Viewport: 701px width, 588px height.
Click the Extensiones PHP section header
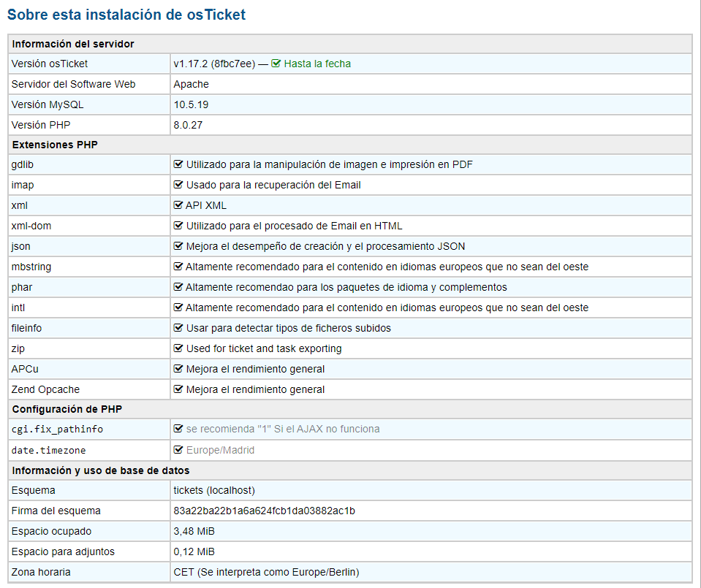tap(55, 145)
